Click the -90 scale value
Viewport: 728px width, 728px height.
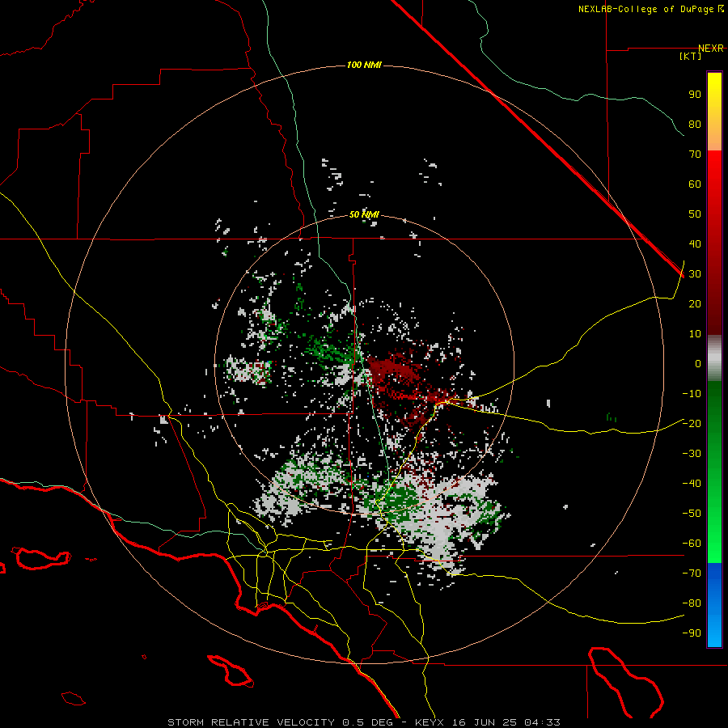(692, 633)
